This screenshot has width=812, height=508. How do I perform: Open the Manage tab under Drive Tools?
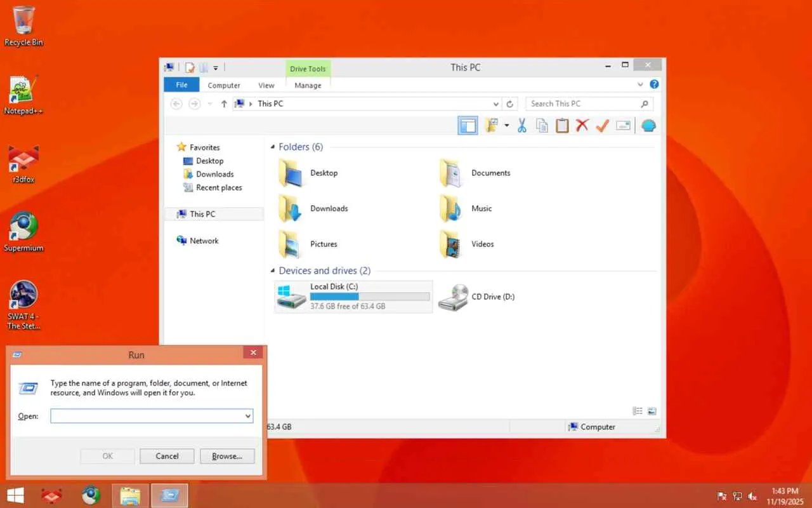coord(308,85)
